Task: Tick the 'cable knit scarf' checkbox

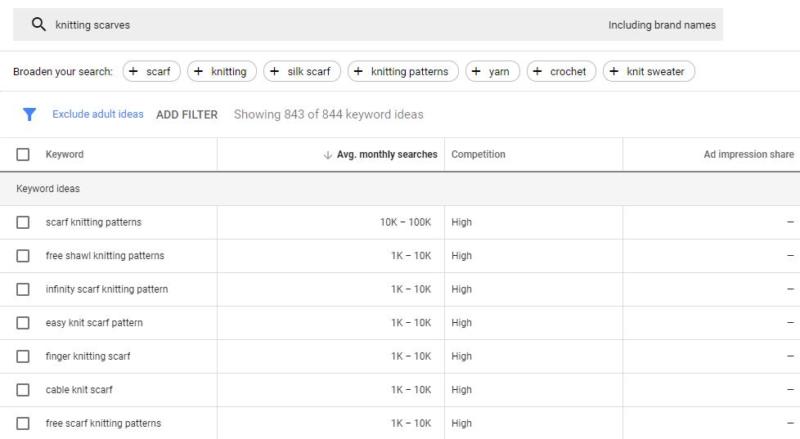Action: tap(23, 390)
